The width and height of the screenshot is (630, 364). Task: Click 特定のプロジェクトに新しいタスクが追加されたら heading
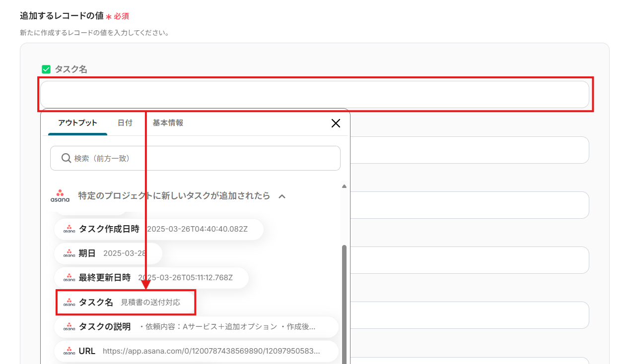coord(174,196)
